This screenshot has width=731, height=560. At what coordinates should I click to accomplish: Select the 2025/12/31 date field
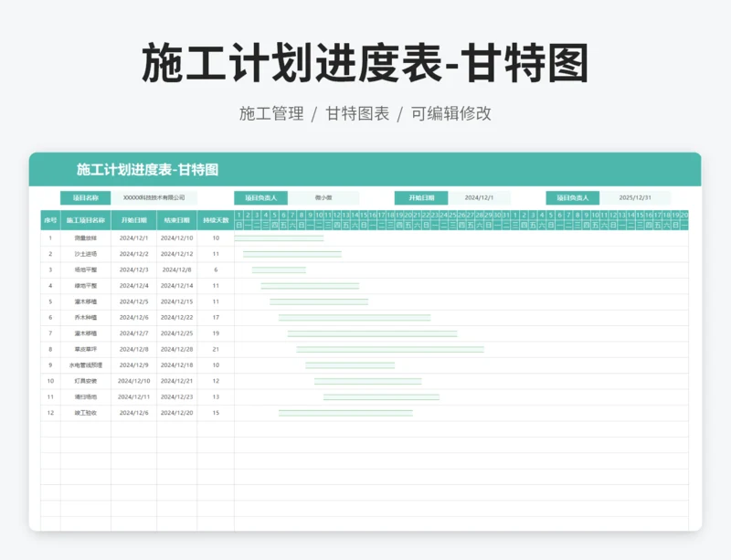(635, 197)
